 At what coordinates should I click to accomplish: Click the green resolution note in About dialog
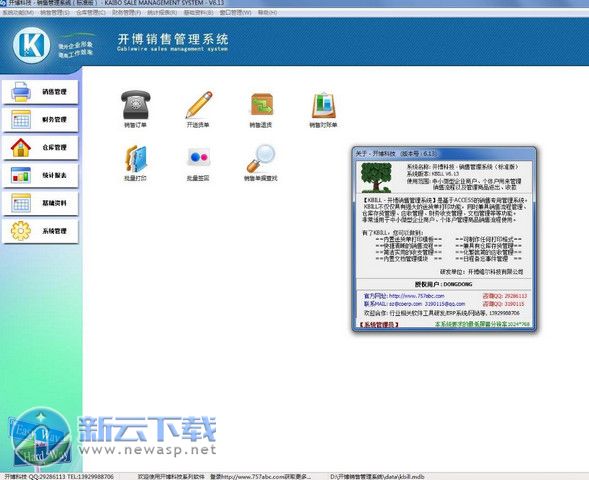(482, 324)
